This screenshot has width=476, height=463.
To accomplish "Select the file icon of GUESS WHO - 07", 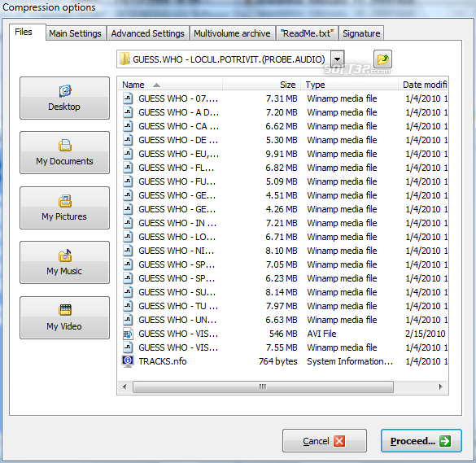I will coord(128,98).
